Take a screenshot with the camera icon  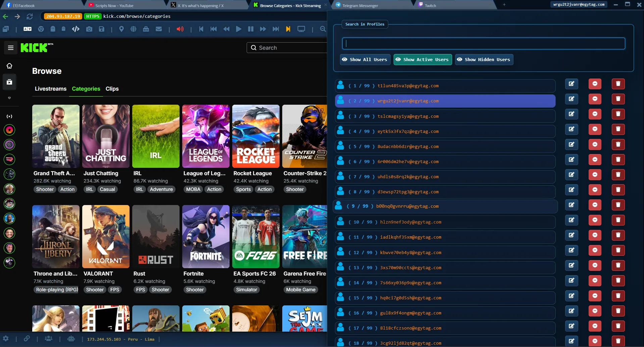tap(89, 29)
